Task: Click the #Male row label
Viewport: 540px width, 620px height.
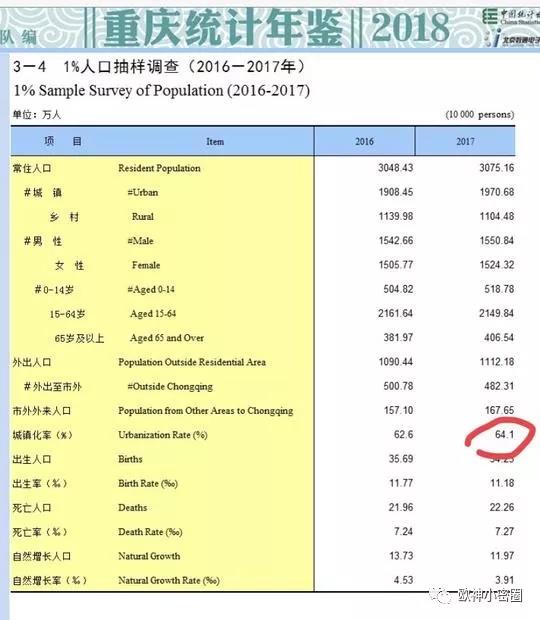Action: coord(140,241)
